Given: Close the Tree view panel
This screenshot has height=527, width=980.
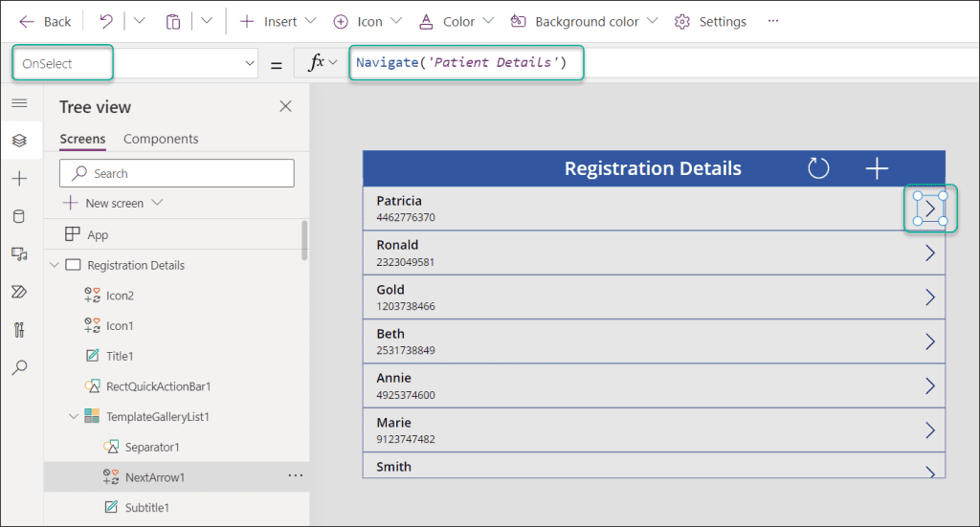Looking at the screenshot, I should [x=285, y=106].
